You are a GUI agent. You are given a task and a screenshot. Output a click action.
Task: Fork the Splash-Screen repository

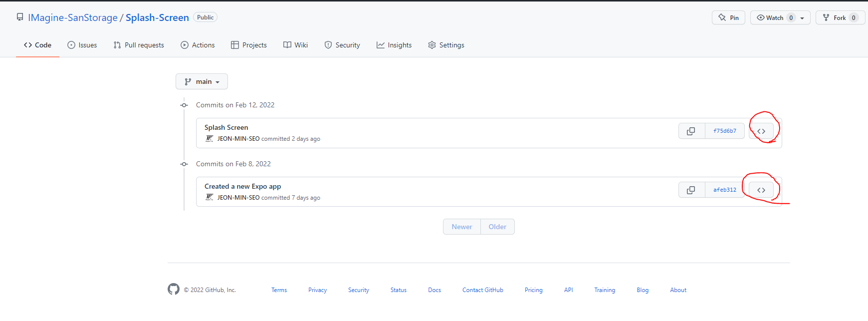(840, 17)
